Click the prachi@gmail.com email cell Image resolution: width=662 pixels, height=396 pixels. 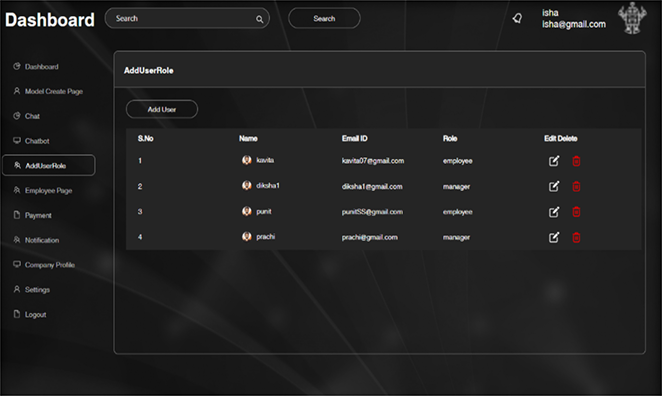[x=370, y=237]
